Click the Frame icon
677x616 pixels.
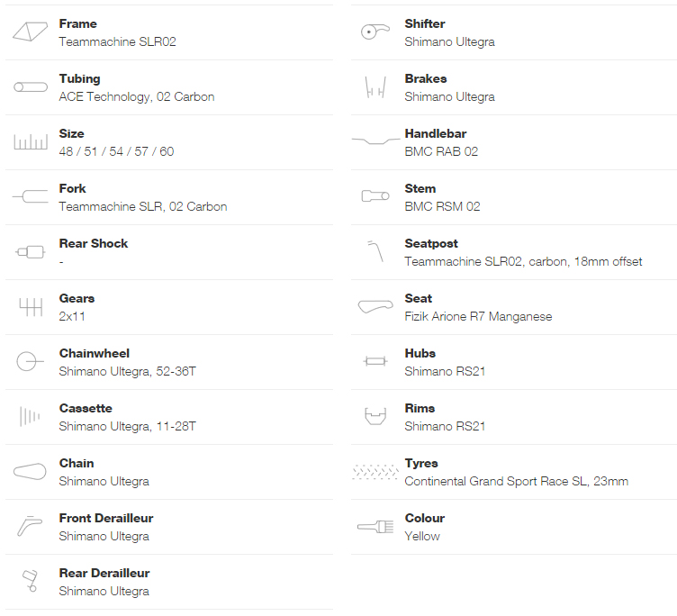coord(30,32)
